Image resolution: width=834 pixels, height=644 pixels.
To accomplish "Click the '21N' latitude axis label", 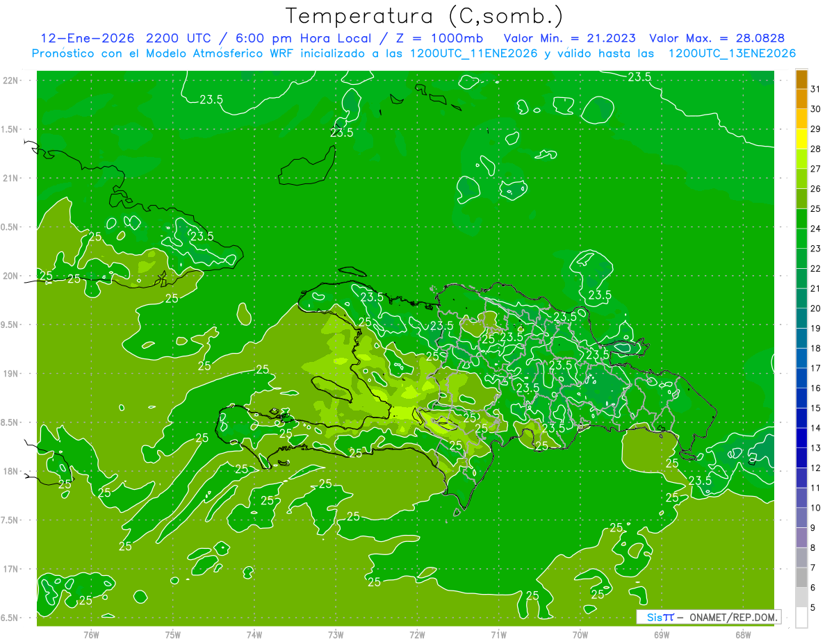I will point(11,178).
